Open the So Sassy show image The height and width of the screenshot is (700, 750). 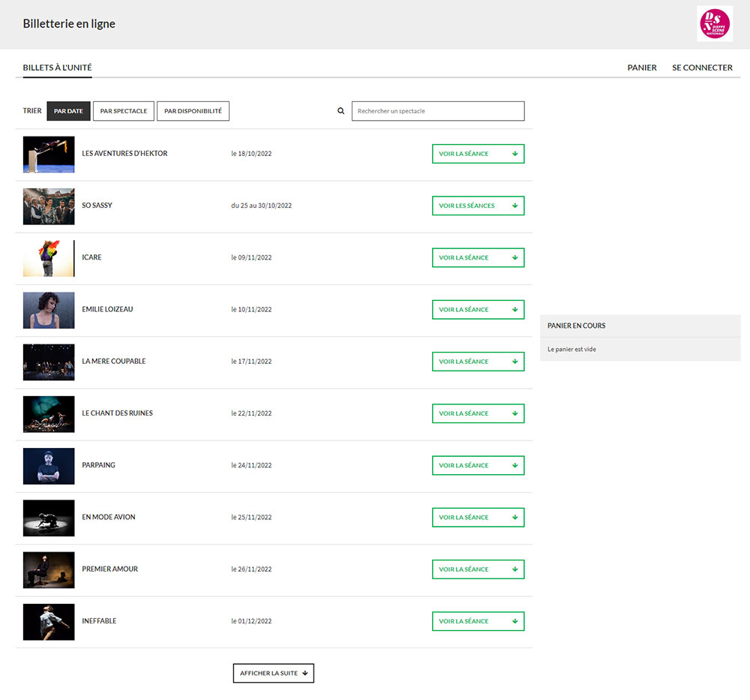pyautogui.click(x=49, y=206)
